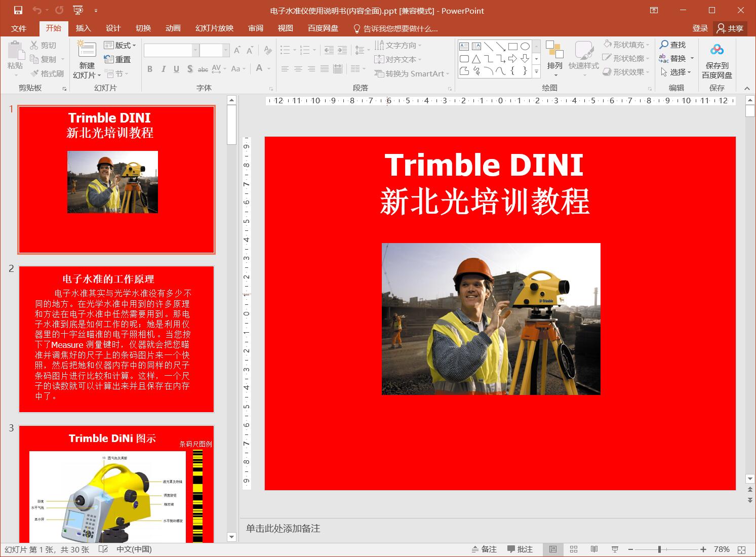Apply text shadow S icon
The height and width of the screenshot is (557, 756).
tap(189, 69)
